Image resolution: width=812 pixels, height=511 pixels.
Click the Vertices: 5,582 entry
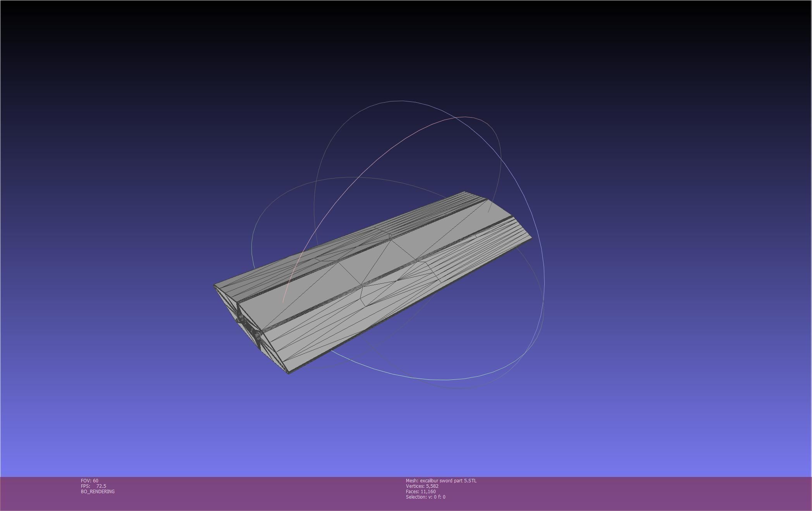[422, 486]
